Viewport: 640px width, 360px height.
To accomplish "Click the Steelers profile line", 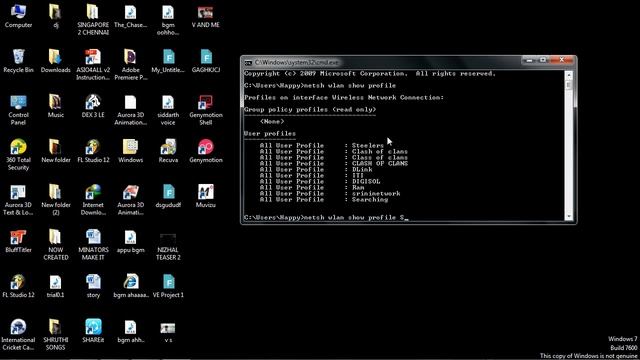I will click(322, 145).
